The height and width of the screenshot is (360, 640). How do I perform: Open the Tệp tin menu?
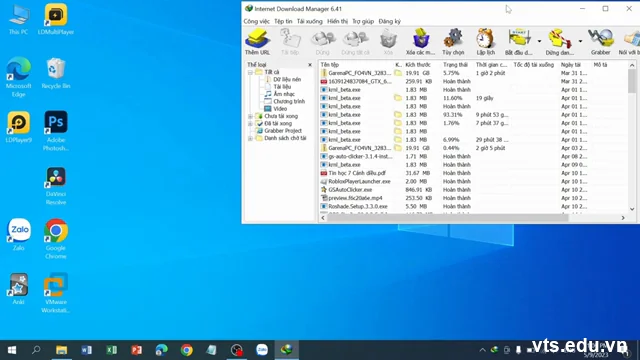[283, 21]
